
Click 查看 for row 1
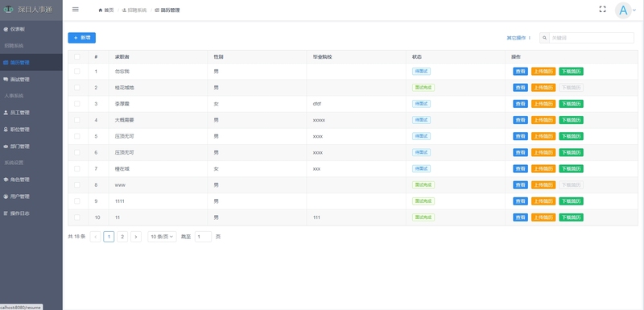[520, 72]
